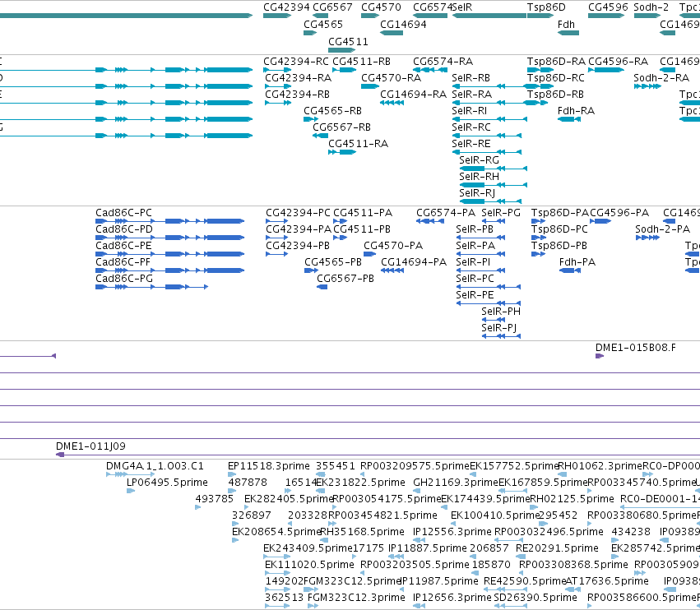Select the SelR-RG transcript
Image resolution: width=700 pixels, height=610 pixels.
479,160
